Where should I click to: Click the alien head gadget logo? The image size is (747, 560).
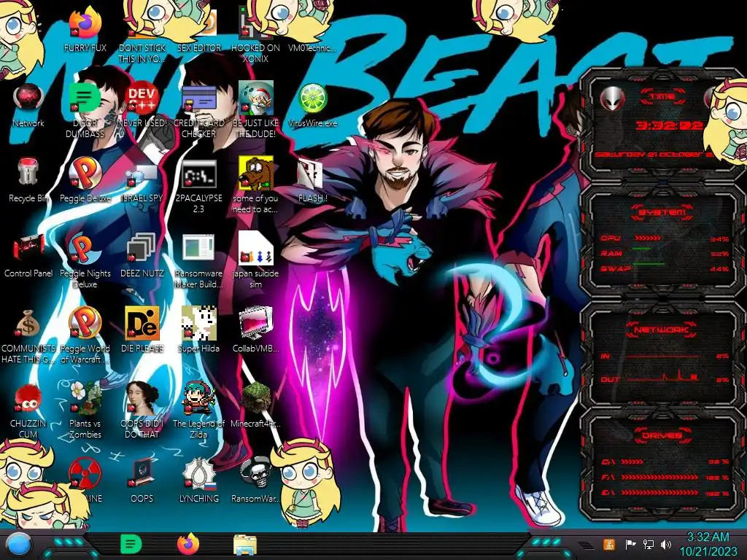[x=613, y=99]
